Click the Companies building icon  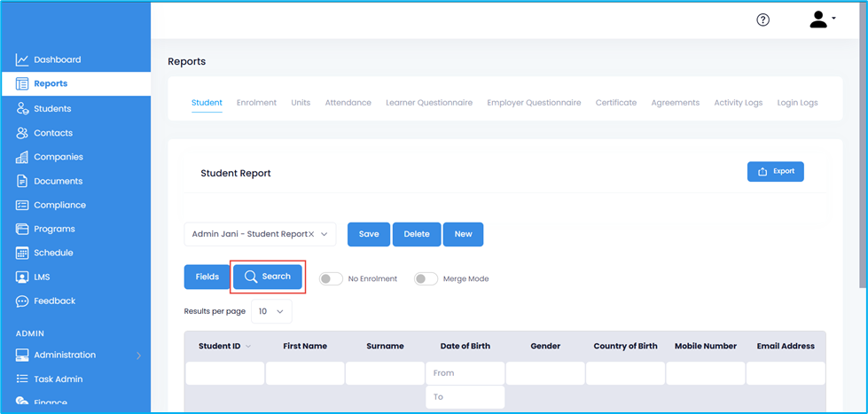22,157
